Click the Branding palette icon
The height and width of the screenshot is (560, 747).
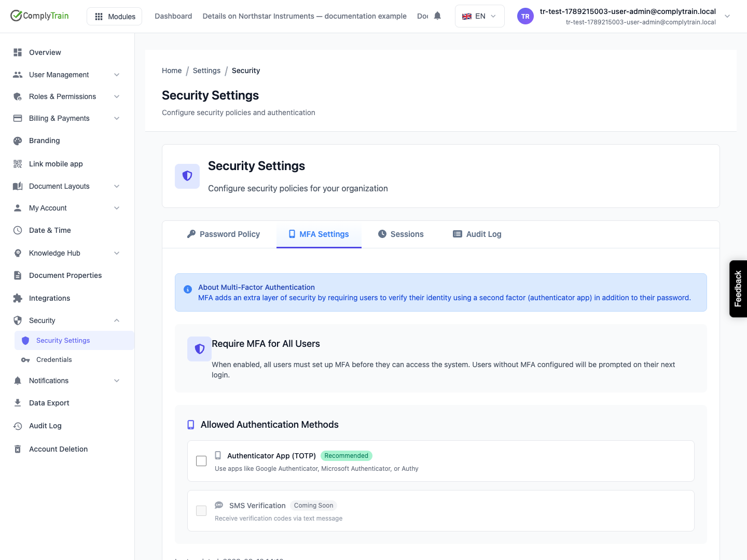click(x=18, y=141)
